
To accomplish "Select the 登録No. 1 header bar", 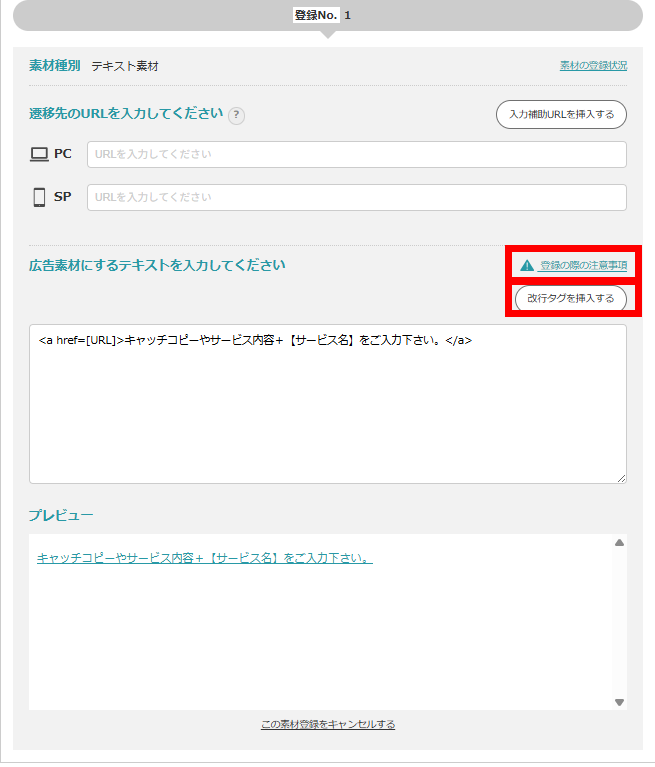I will point(327,15).
